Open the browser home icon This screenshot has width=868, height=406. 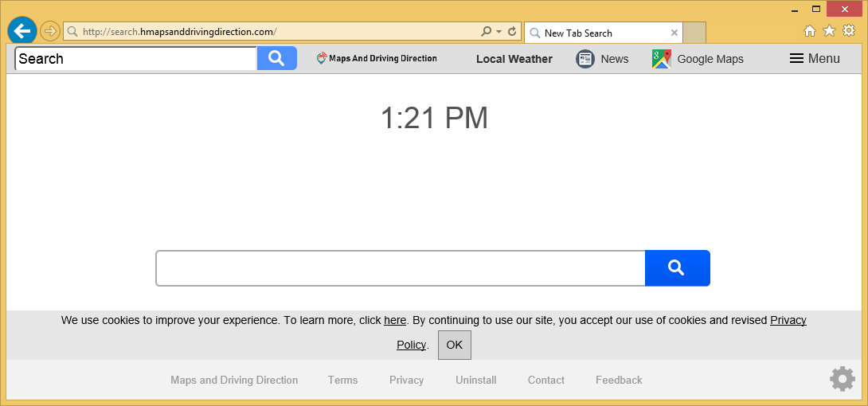pos(810,31)
